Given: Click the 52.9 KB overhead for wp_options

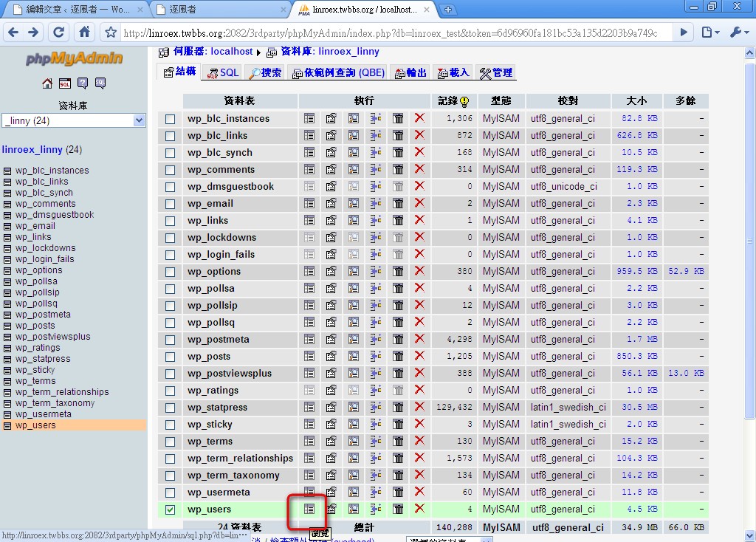Looking at the screenshot, I should click(686, 271).
